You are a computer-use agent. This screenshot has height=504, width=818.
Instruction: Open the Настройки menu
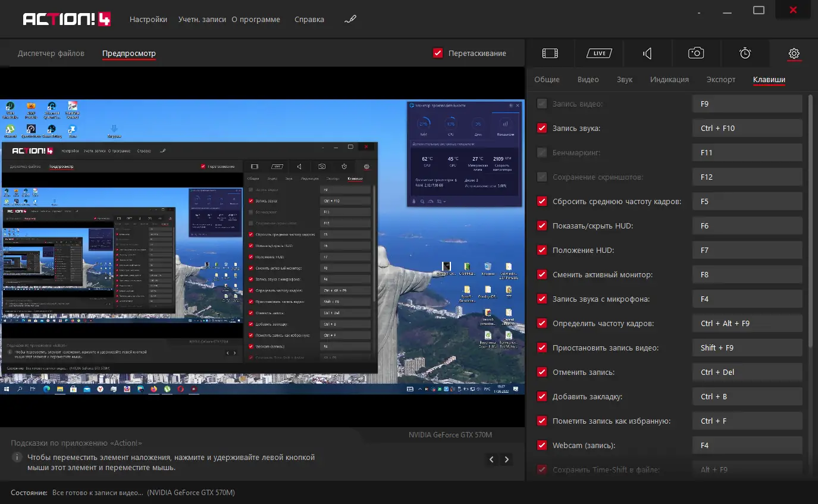tap(148, 20)
